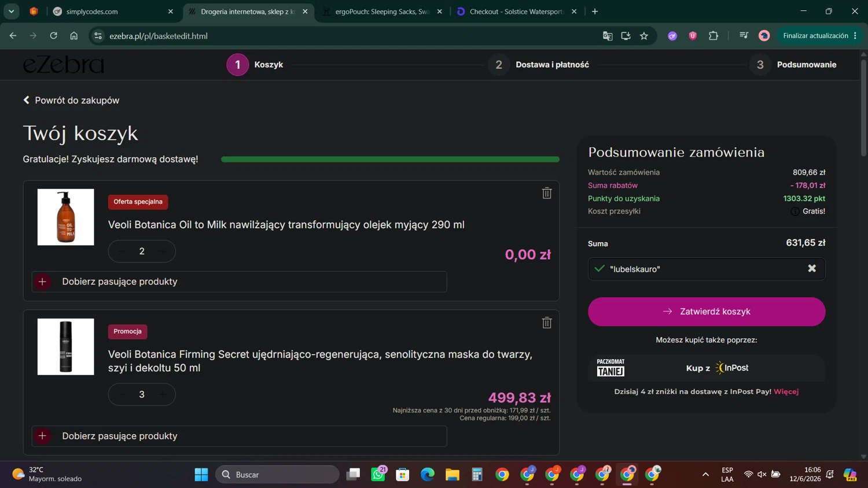Viewport: 868px width, 488px height.
Task: Click the taskbar Buscar search box
Action: 278,475
